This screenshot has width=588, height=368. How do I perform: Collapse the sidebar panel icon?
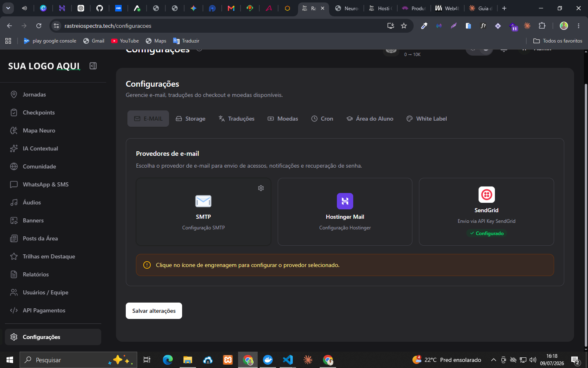[x=93, y=66]
